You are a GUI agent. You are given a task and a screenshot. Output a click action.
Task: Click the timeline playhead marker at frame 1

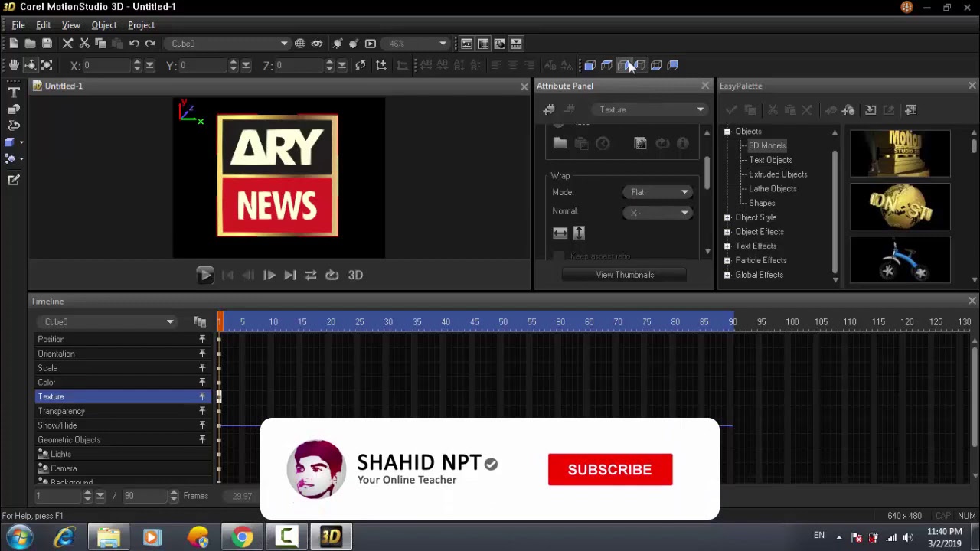[220, 322]
